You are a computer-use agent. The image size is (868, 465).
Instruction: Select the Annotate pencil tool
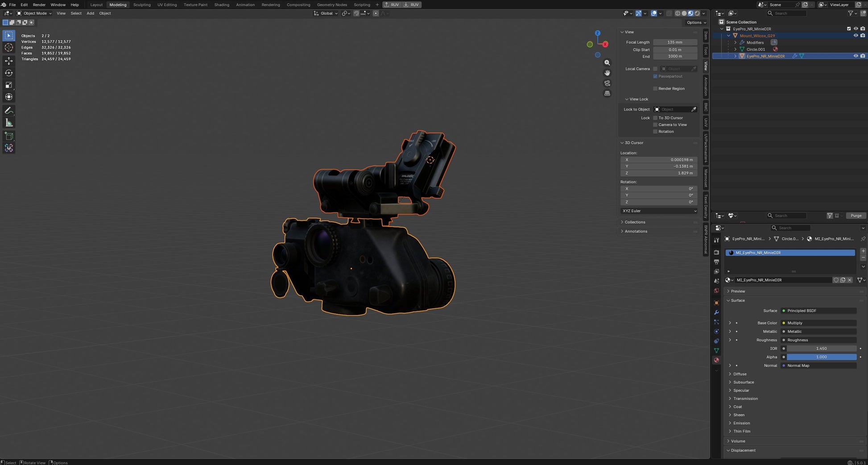tap(9, 110)
